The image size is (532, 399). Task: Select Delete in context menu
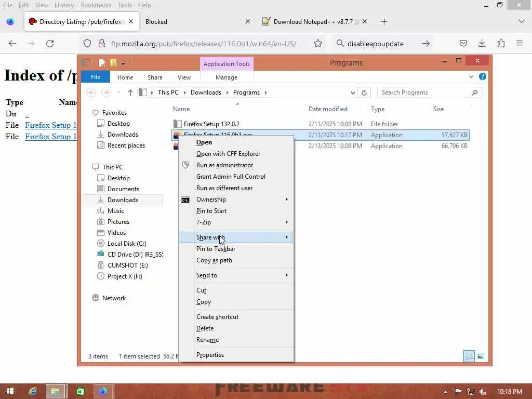click(236, 328)
